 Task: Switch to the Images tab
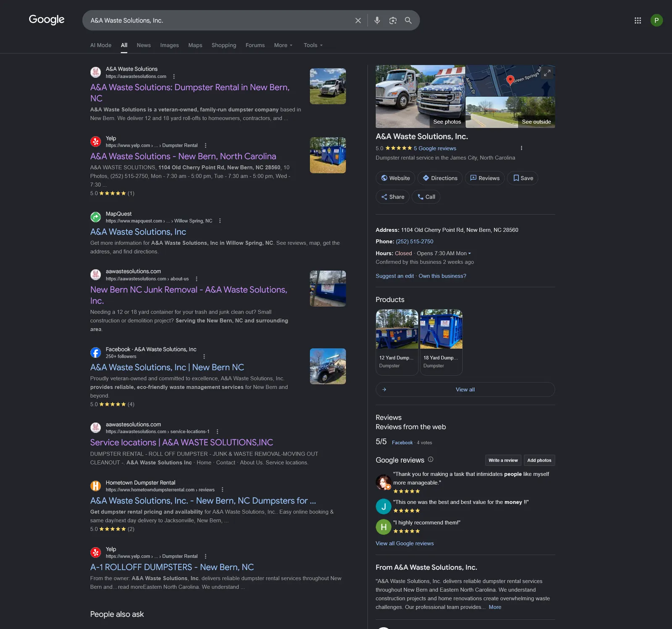coord(169,45)
